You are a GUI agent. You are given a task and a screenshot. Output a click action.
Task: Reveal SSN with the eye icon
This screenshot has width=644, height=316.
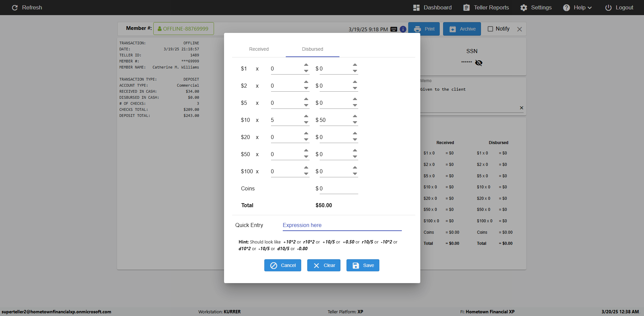pos(479,63)
